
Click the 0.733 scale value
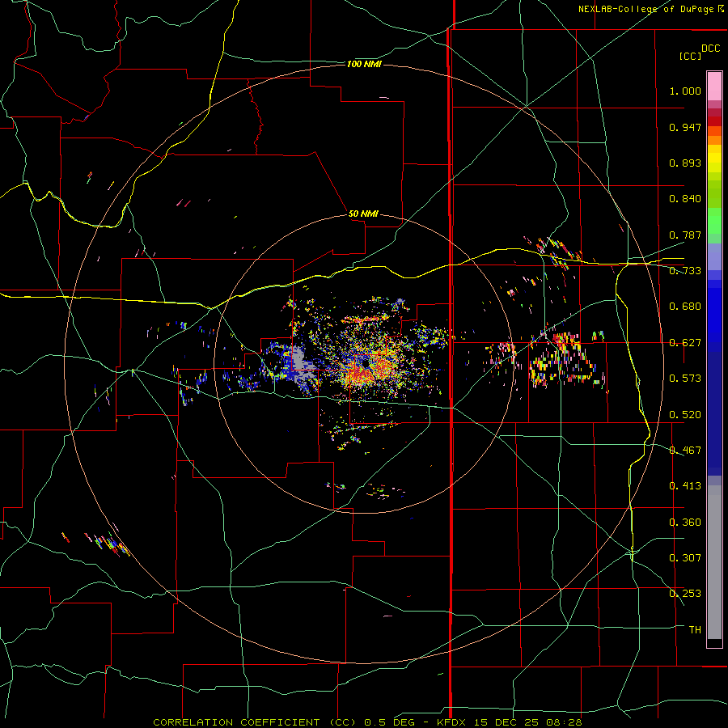tap(685, 271)
